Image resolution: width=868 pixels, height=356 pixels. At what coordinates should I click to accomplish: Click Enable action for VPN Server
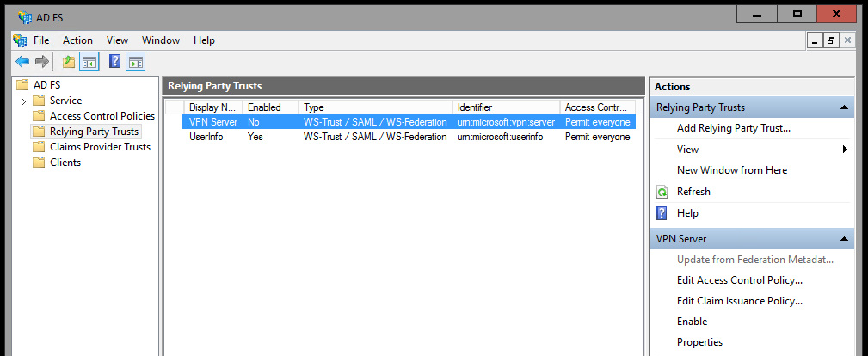[x=692, y=322]
